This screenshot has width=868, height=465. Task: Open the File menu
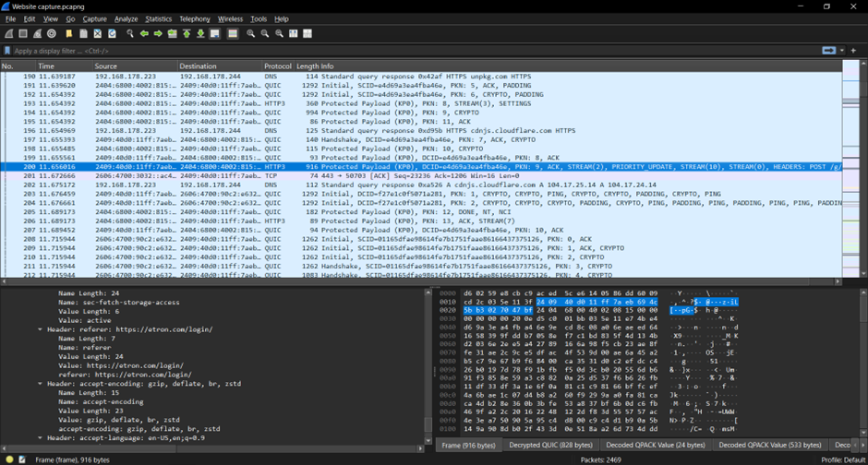coord(10,18)
